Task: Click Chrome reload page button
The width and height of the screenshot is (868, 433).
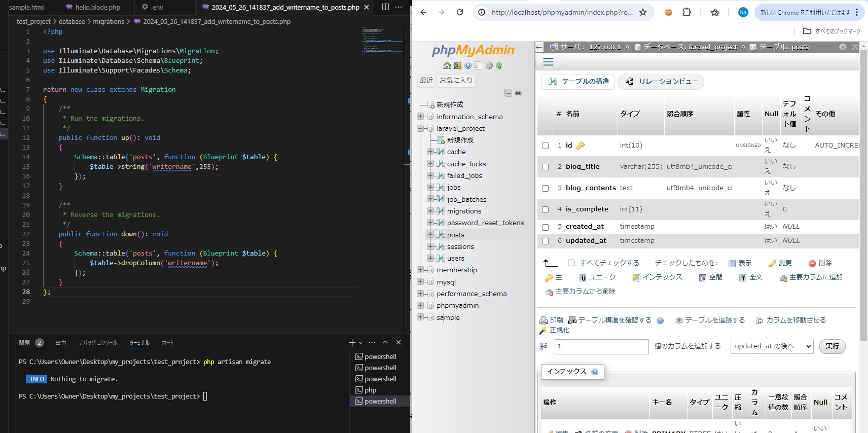Action: [460, 12]
